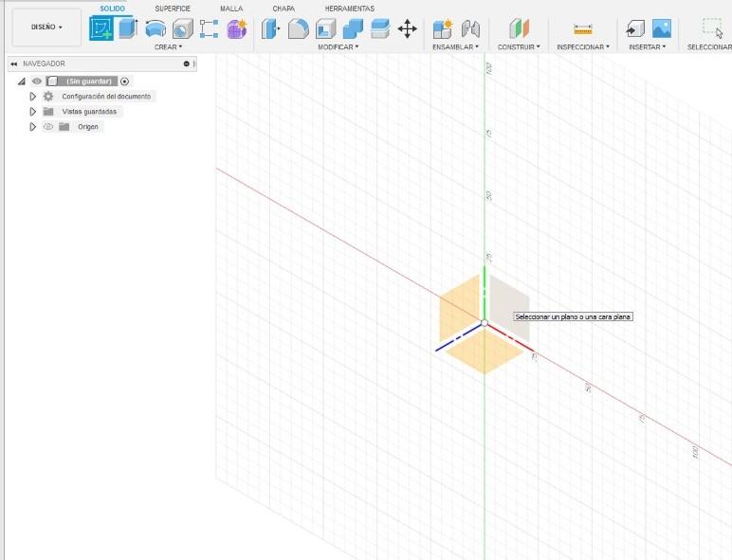Open the CREAR dropdown menu

click(168, 47)
